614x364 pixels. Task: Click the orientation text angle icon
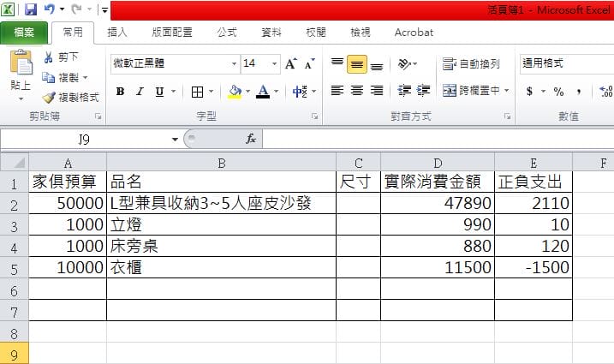tap(404, 63)
